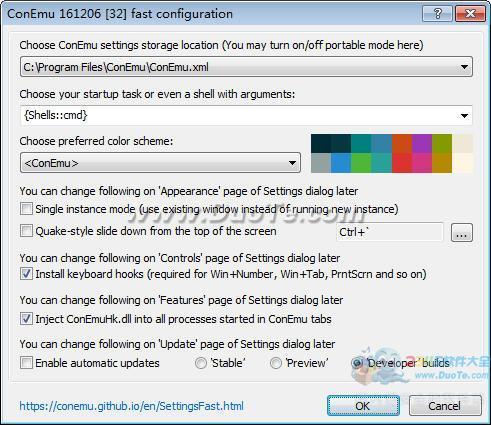Viewport: 491px width, 425px height.
Task: Confirm settings with the OK button
Action: pyautogui.click(x=363, y=406)
